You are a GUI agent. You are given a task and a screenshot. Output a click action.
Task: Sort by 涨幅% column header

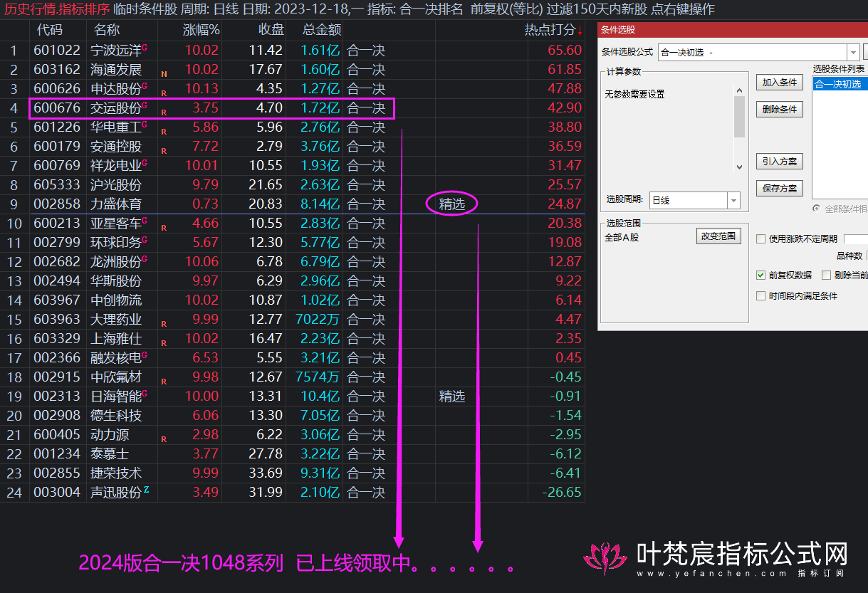pyautogui.click(x=202, y=30)
